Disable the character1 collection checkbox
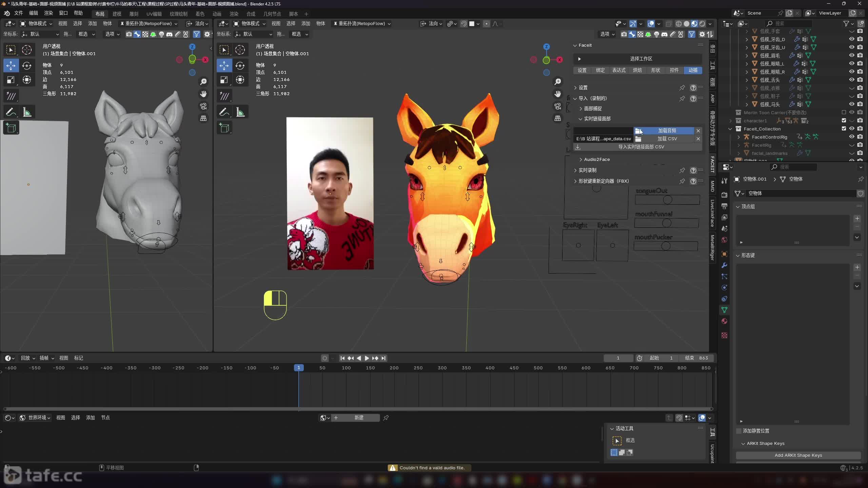Screen dimensions: 868x488 (844, 121)
